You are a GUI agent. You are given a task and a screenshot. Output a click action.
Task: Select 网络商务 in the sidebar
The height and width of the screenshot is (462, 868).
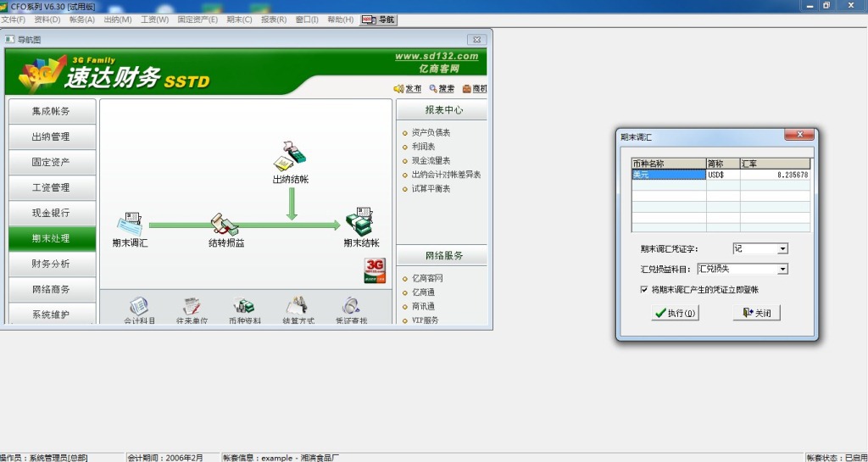point(51,289)
